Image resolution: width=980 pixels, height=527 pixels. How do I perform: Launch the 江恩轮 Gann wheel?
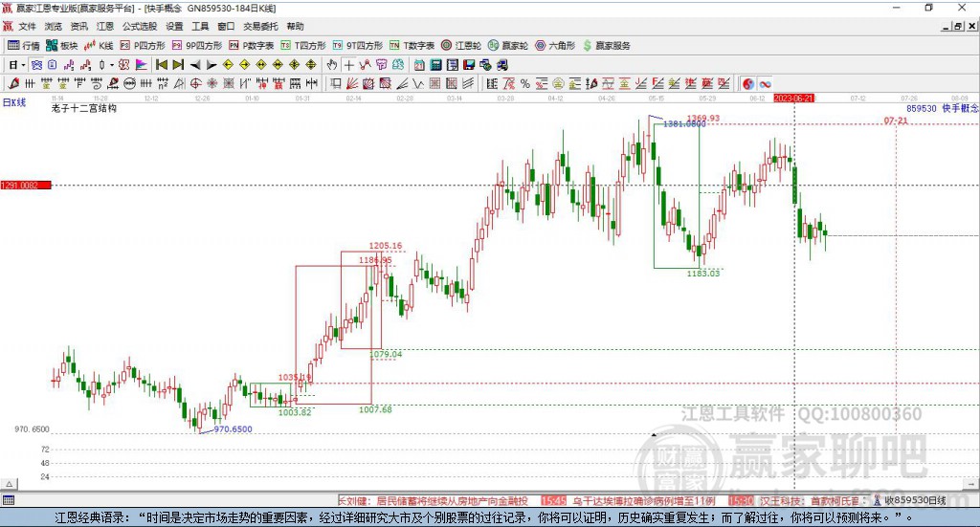[x=461, y=46]
